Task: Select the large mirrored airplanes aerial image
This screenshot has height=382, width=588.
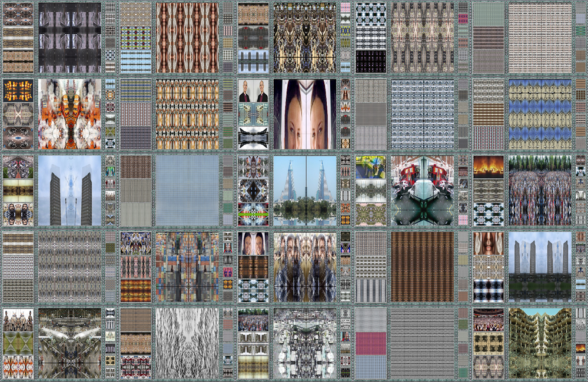Action: 69,343
